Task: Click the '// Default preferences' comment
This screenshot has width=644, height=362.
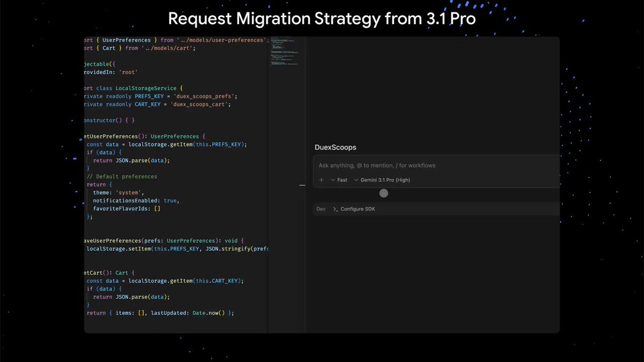Action: click(122, 176)
